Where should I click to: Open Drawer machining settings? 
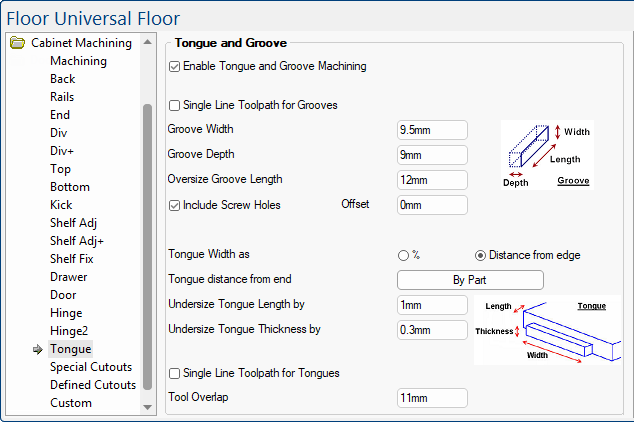point(69,277)
